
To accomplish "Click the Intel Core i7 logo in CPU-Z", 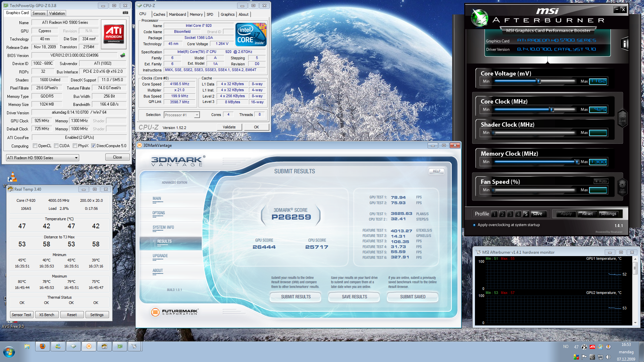I will click(251, 34).
